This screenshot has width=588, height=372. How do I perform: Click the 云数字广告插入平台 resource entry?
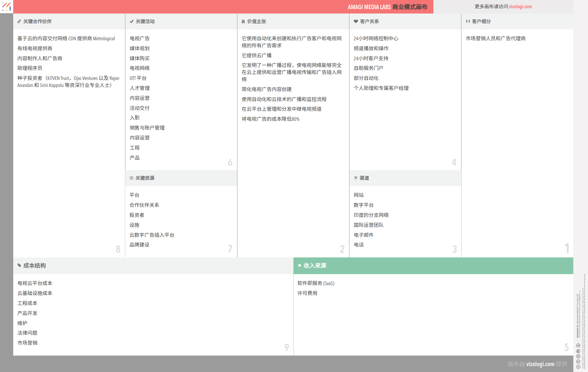click(x=152, y=235)
